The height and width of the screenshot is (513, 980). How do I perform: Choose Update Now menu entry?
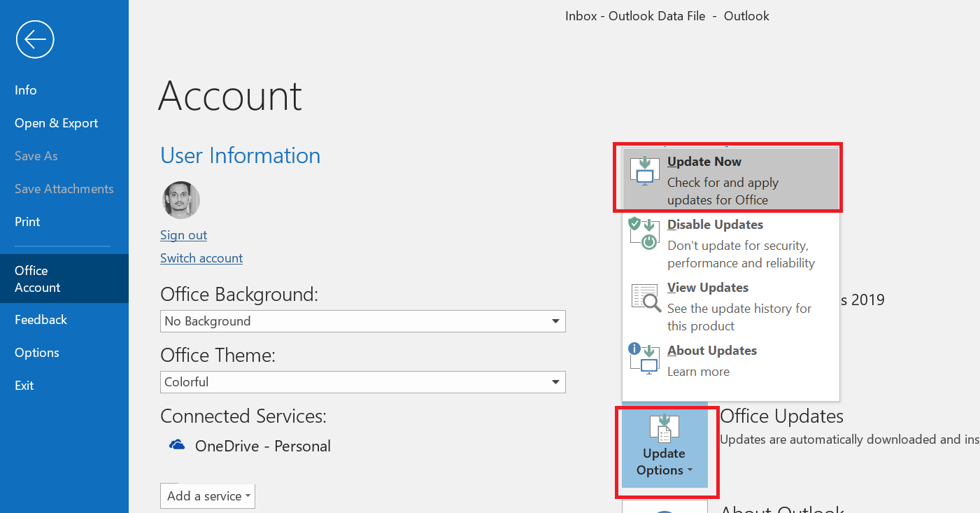[731, 180]
